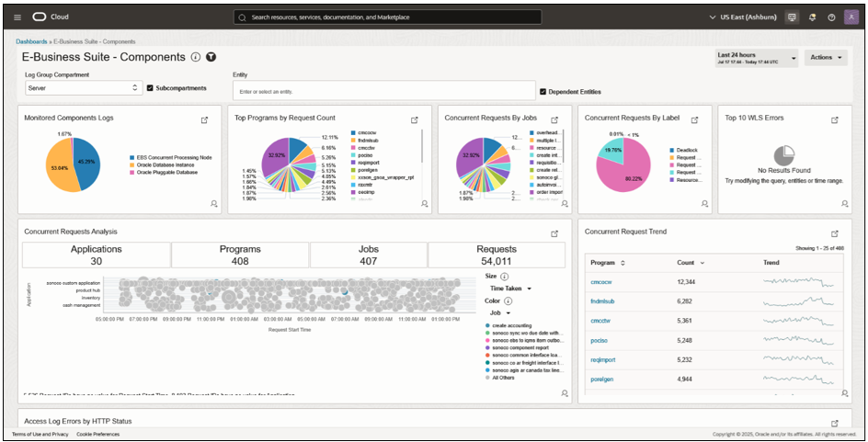Open the Time Taken size dropdown
This screenshot has width=868, height=442.
tap(510, 289)
